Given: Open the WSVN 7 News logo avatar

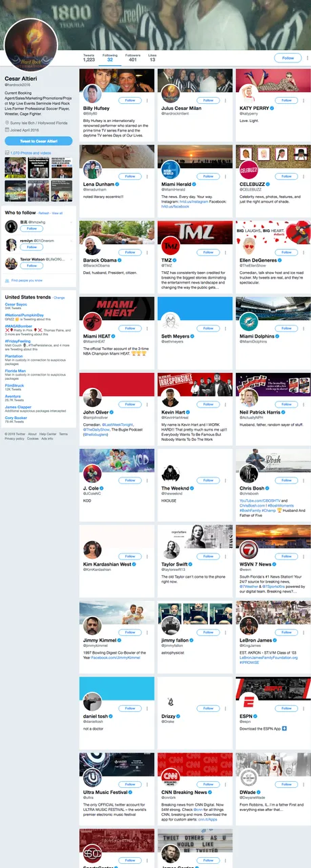Looking at the screenshot, I should click(x=248, y=550).
